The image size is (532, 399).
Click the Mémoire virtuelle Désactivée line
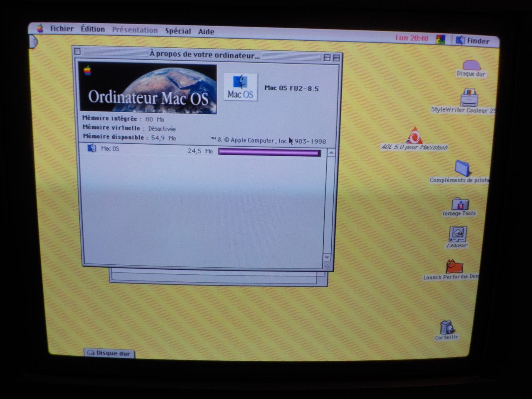(129, 128)
